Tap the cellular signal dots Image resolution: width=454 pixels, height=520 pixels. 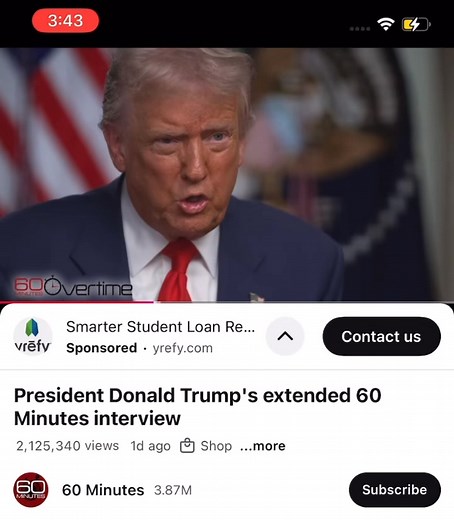point(360,29)
